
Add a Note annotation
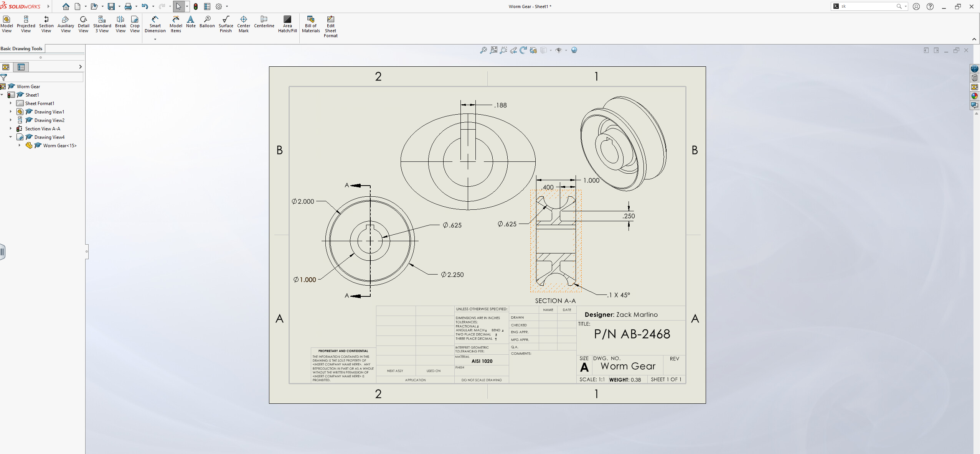tap(191, 22)
